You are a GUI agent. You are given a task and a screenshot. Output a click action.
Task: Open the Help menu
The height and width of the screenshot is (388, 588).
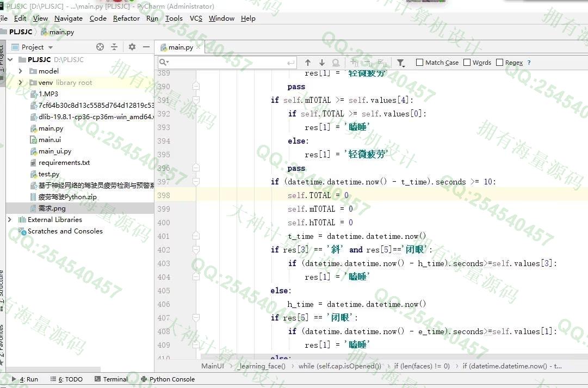pos(248,19)
